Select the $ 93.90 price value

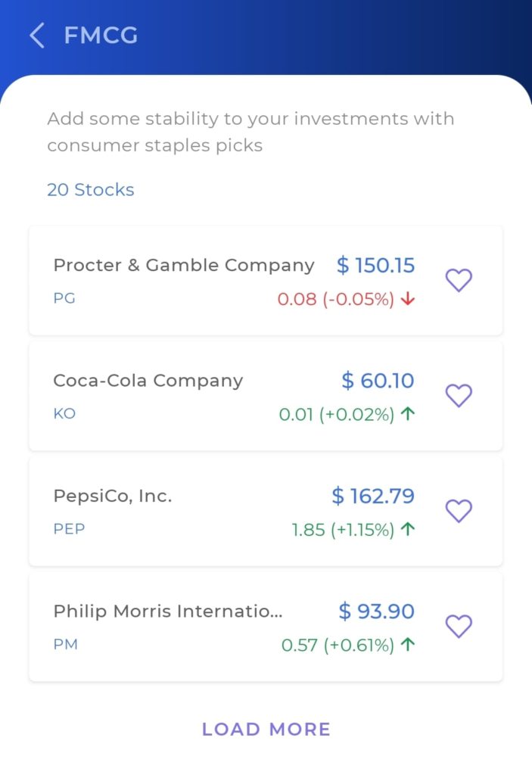pyautogui.click(x=377, y=612)
